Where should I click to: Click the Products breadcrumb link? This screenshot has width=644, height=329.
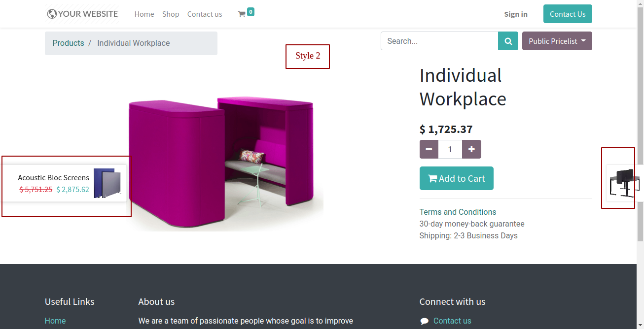click(68, 43)
